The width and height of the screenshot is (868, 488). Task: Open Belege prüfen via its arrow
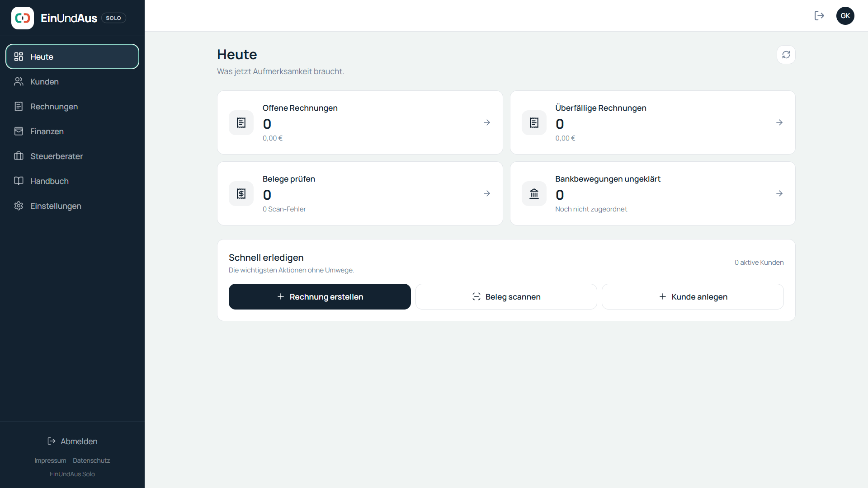tap(487, 193)
